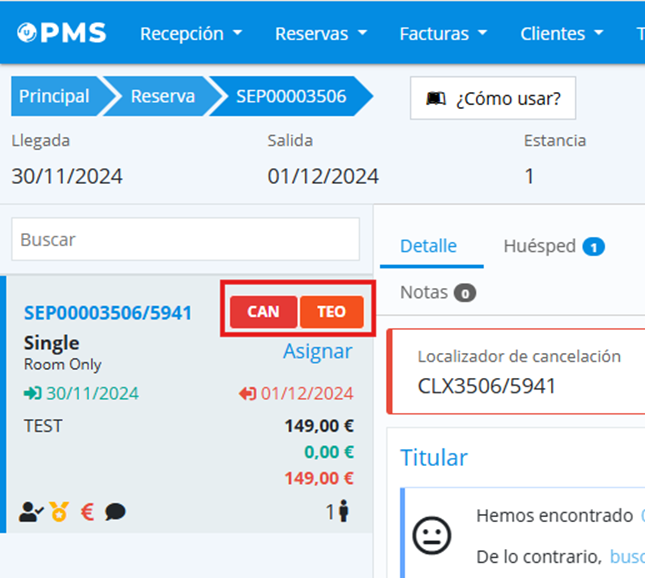Image resolution: width=645 pixels, height=578 pixels.
Task: Click the PMS logo
Action: coord(61,33)
